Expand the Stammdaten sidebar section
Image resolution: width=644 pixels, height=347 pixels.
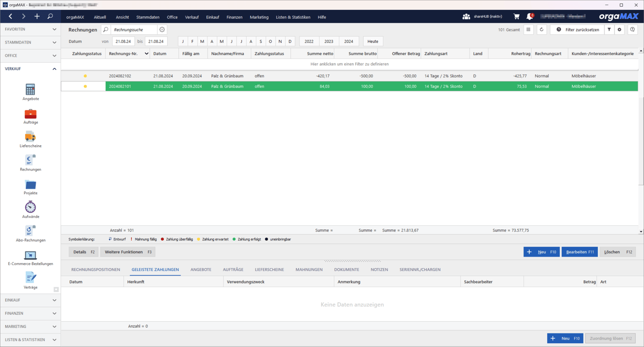(x=30, y=42)
